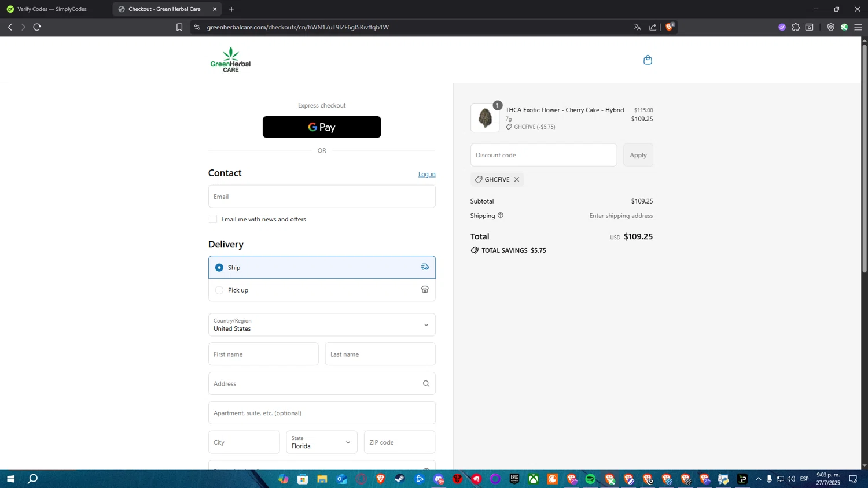
Task: Open Windows taskbar search
Action: pos(33,479)
